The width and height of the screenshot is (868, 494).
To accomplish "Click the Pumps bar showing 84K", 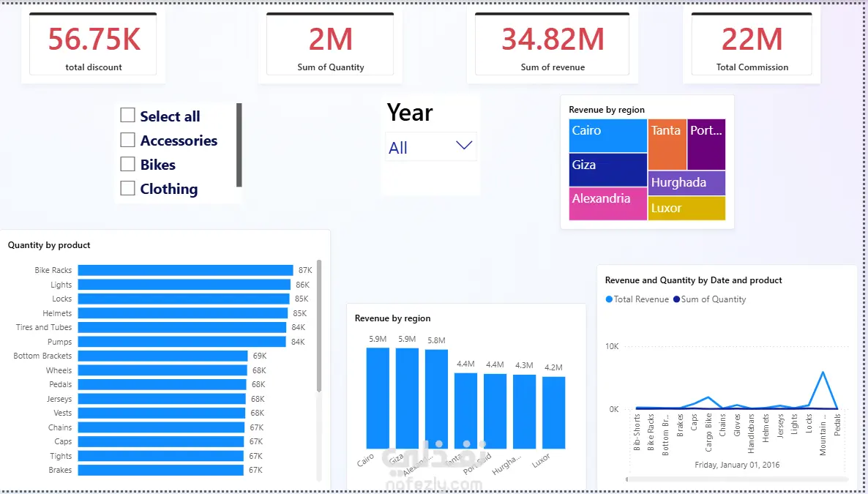I will [182, 342].
